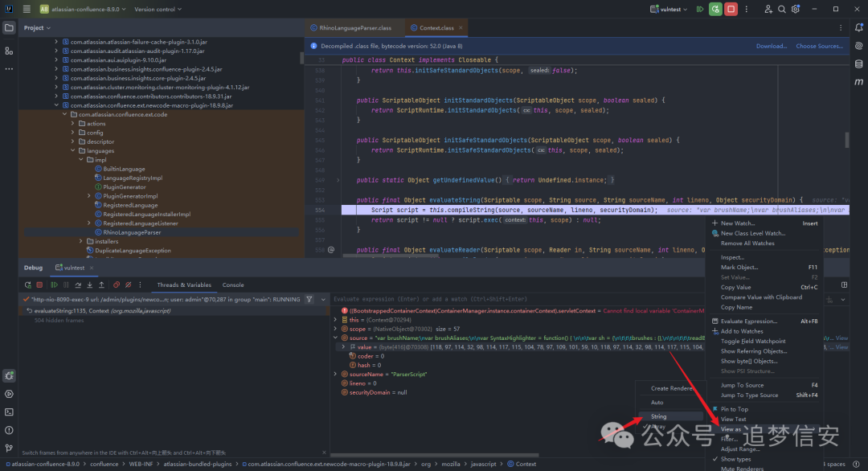Expand the sourceName variable node
The height and width of the screenshot is (471, 868).
[336, 374]
